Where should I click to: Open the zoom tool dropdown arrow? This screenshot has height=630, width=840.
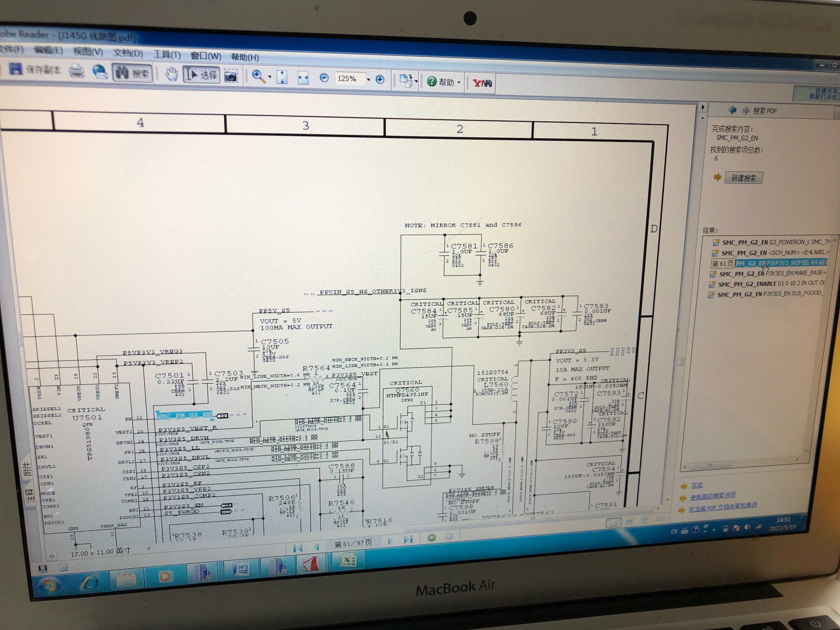point(270,77)
